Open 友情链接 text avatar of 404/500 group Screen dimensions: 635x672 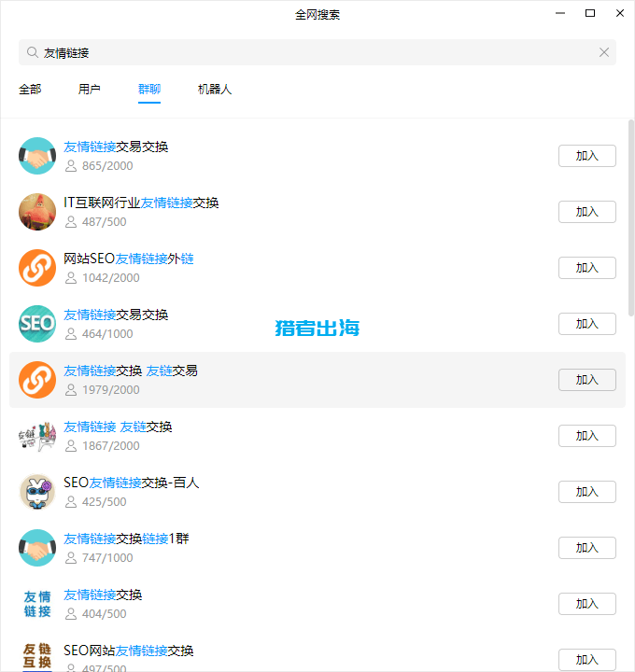click(37, 604)
